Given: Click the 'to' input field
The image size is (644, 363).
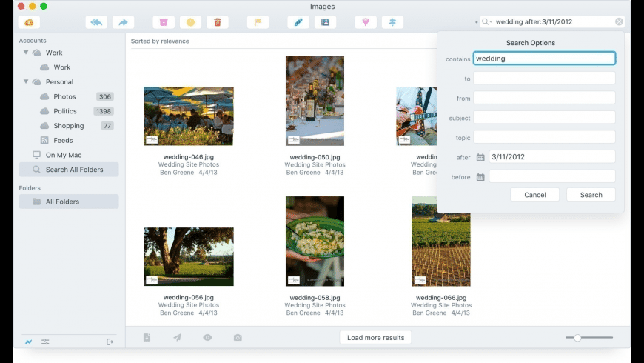Looking at the screenshot, I should pos(544,78).
